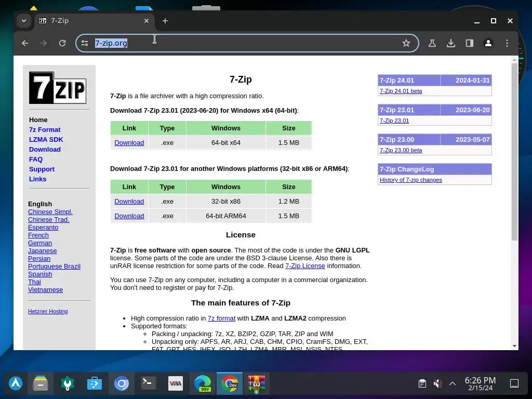Open the 7-Zip 23.01 news link
This screenshot has width=532, height=399.
[394, 121]
